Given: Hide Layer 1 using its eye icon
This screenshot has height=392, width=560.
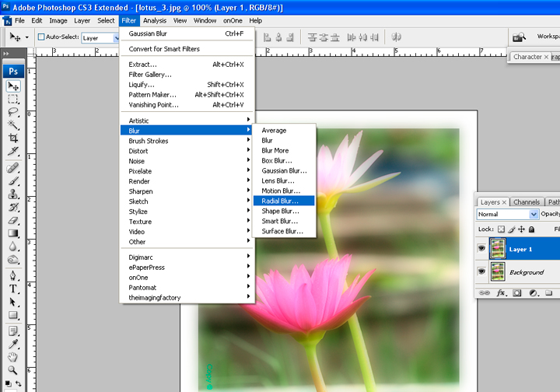Looking at the screenshot, I should (481, 249).
